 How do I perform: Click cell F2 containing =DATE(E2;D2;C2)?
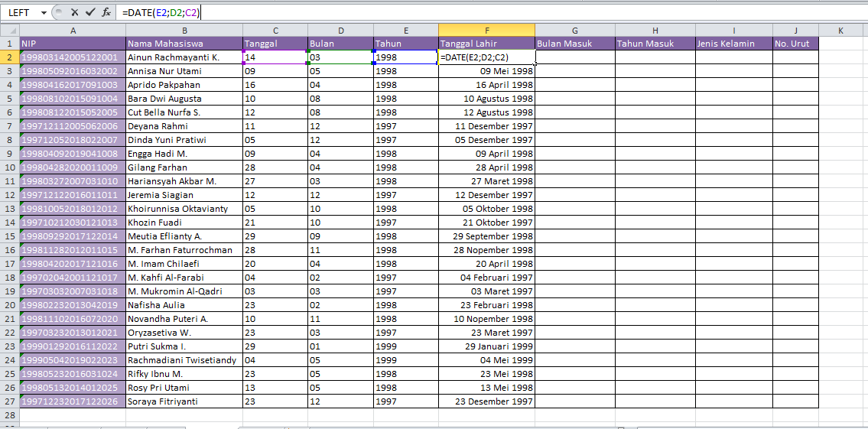tap(486, 57)
